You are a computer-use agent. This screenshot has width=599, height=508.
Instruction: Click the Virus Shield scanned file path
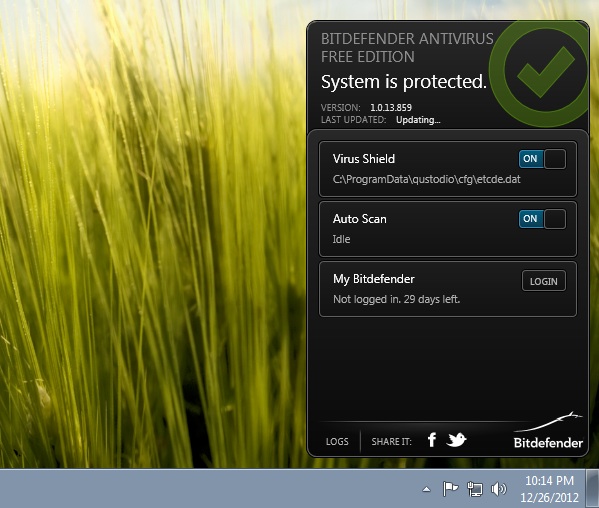coord(426,179)
